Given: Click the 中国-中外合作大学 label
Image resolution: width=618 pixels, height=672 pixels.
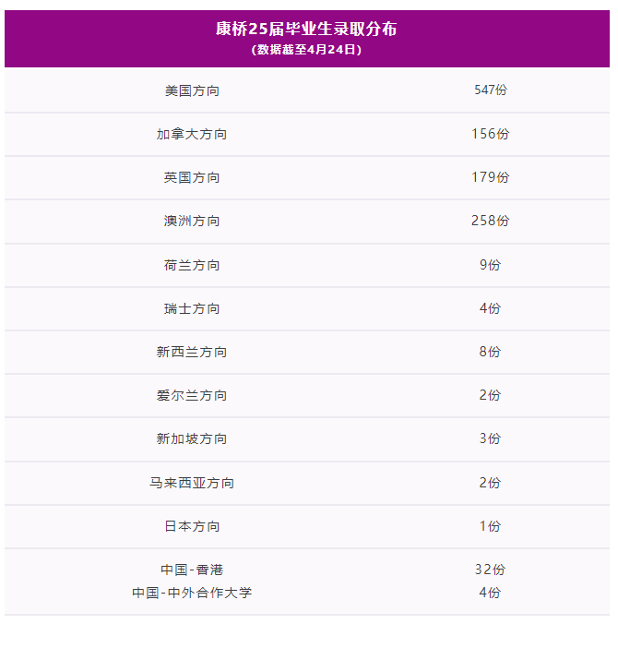Looking at the screenshot, I should [x=192, y=593].
